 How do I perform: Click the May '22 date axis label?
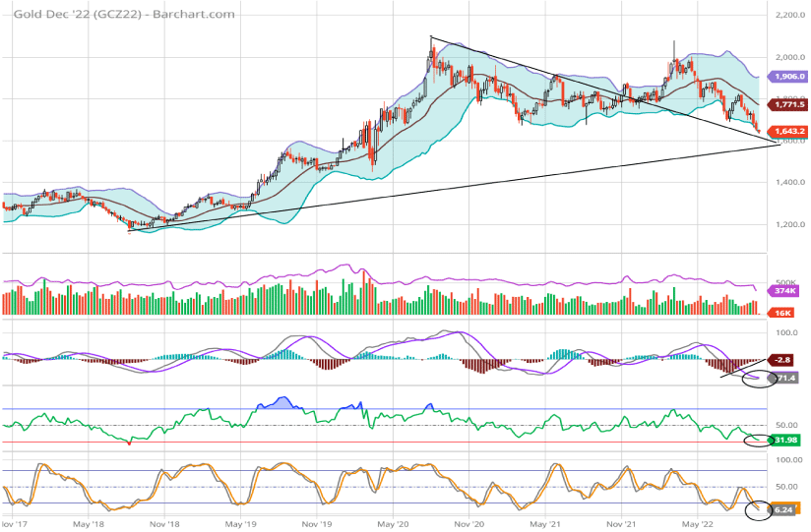tap(698, 526)
